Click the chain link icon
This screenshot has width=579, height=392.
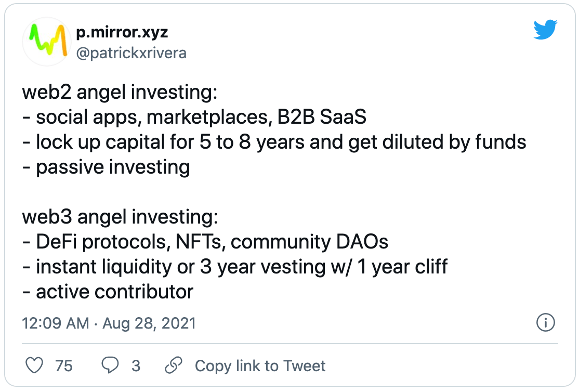[172, 365]
